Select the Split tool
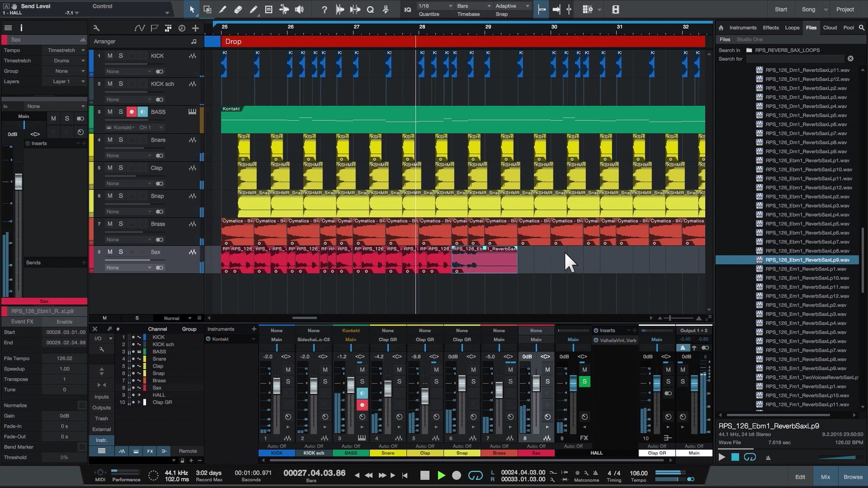 pos(223,9)
